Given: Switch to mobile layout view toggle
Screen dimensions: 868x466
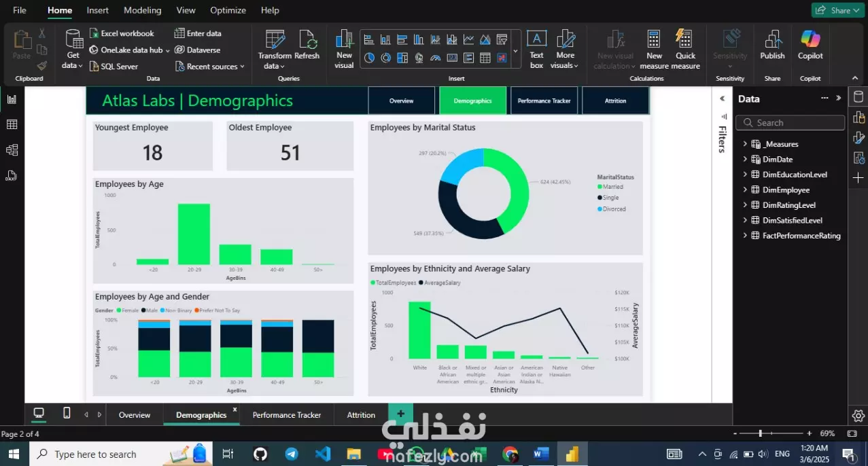Looking at the screenshot, I should (x=67, y=413).
